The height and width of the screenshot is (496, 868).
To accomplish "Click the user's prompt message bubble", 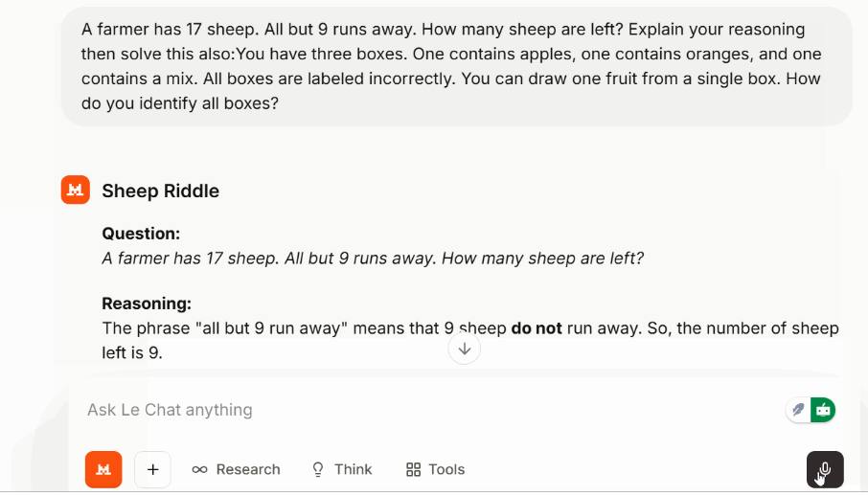I will coord(456,66).
